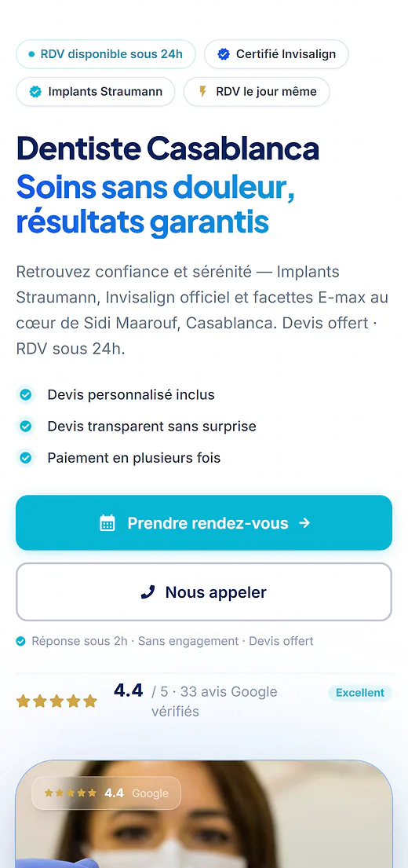This screenshot has height=868, width=408.
Task: Click the five gold stars rating row
Action: point(56,701)
